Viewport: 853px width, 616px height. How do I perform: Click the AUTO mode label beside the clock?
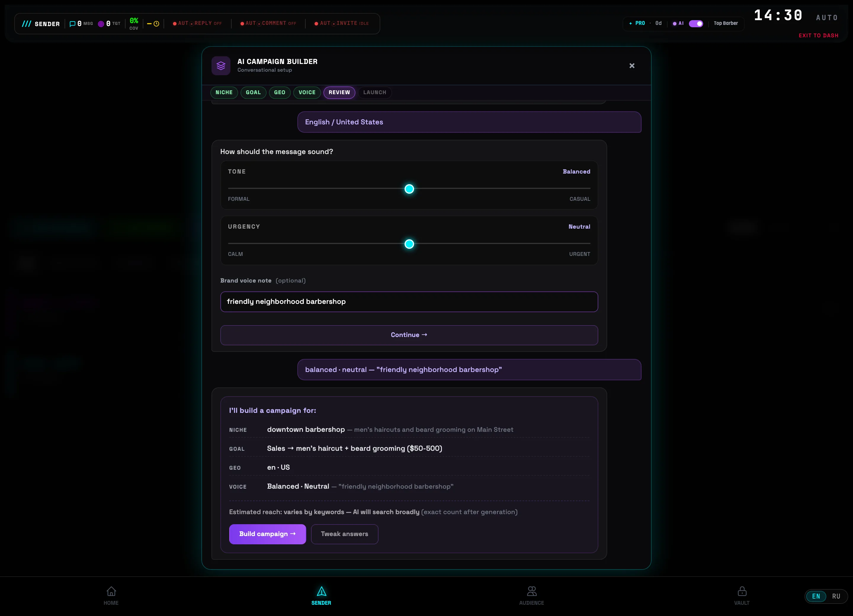(827, 18)
